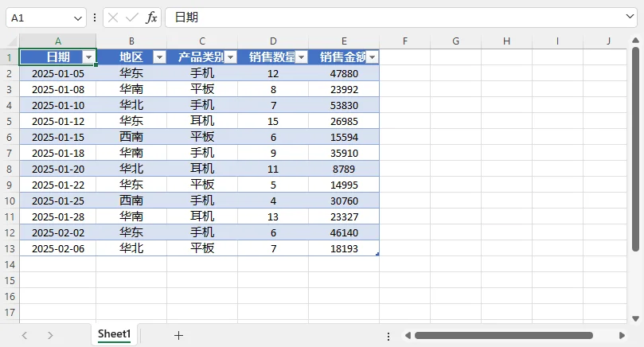Click the Insert Function fx icon
Screen dimensions: 644x347
pyautogui.click(x=151, y=18)
